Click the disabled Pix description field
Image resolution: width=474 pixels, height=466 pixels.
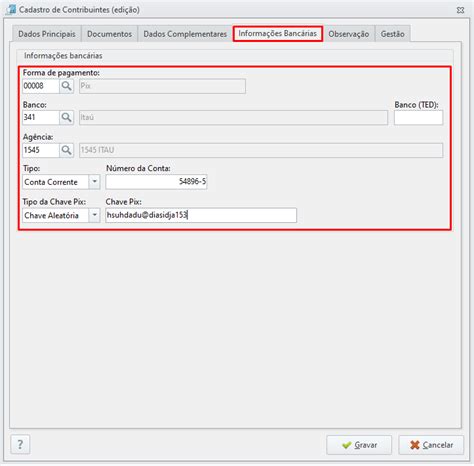pyautogui.click(x=162, y=86)
